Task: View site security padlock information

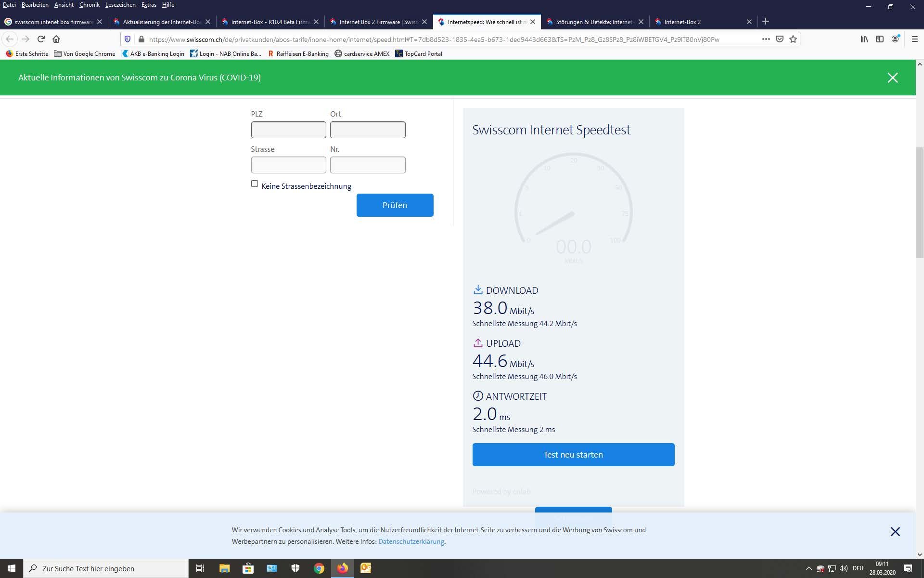Action: pos(141,39)
